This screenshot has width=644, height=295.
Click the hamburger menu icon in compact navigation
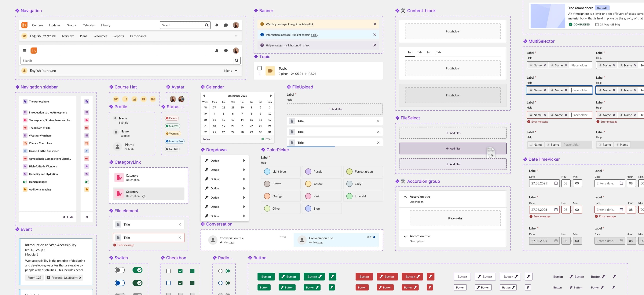pyautogui.click(x=24, y=50)
